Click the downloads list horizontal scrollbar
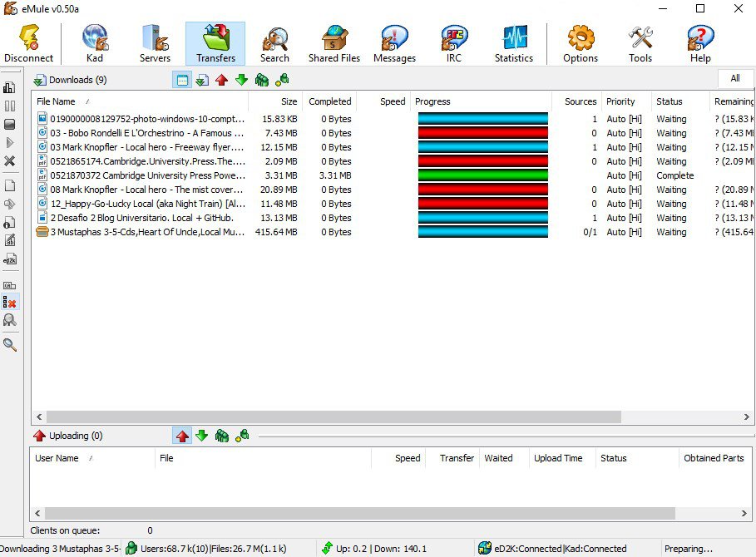Screen dimensions: 756x557 [334, 417]
